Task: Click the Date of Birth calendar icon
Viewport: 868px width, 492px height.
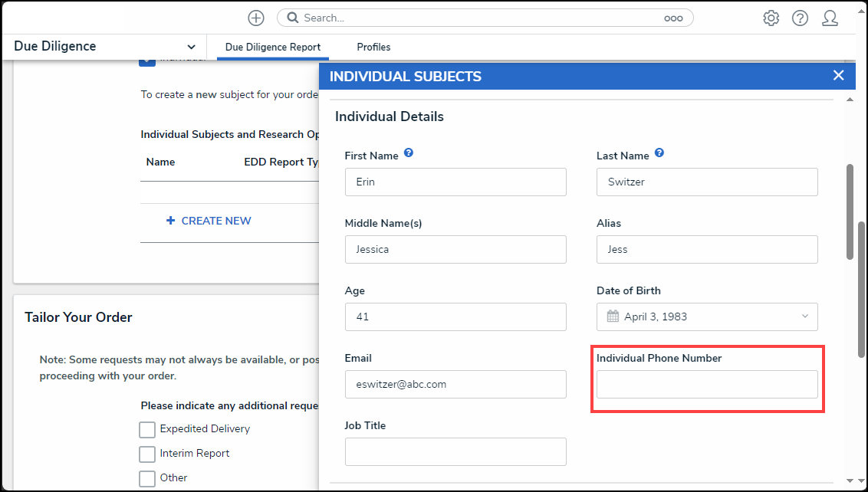Action: (x=613, y=317)
